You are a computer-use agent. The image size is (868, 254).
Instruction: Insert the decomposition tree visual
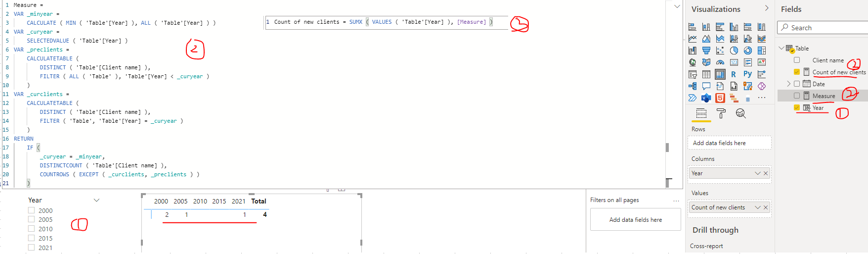(693, 86)
